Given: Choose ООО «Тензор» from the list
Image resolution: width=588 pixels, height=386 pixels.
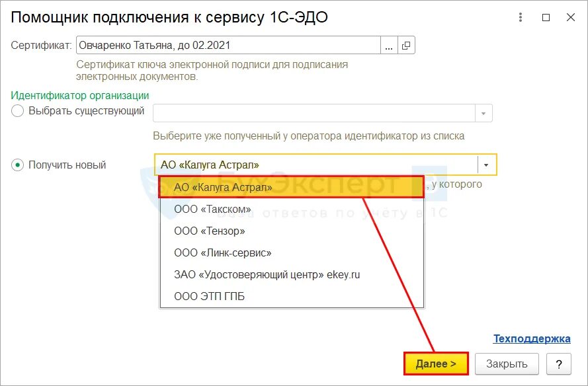Looking at the screenshot, I should [x=292, y=231].
